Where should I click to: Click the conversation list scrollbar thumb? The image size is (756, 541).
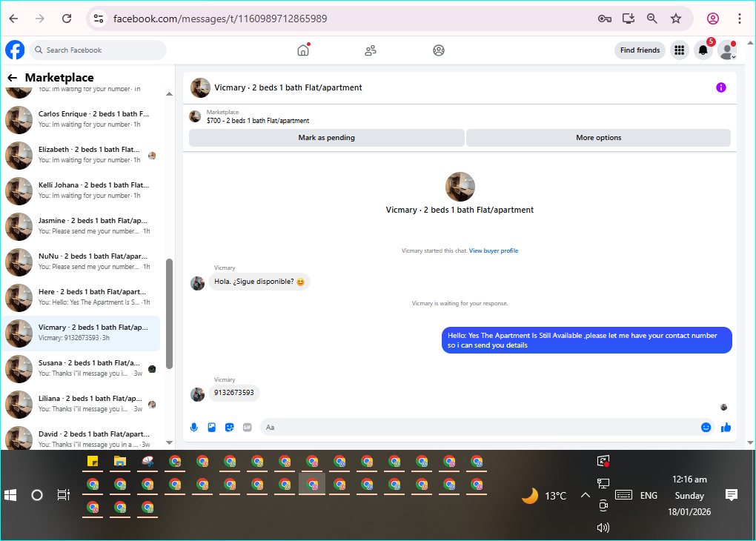169,313
